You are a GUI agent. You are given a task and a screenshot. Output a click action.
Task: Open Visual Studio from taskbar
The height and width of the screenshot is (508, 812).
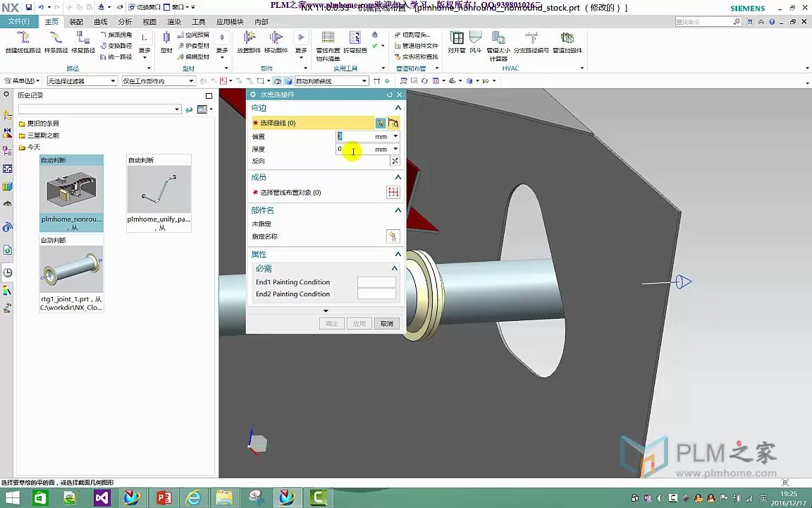[x=101, y=498]
